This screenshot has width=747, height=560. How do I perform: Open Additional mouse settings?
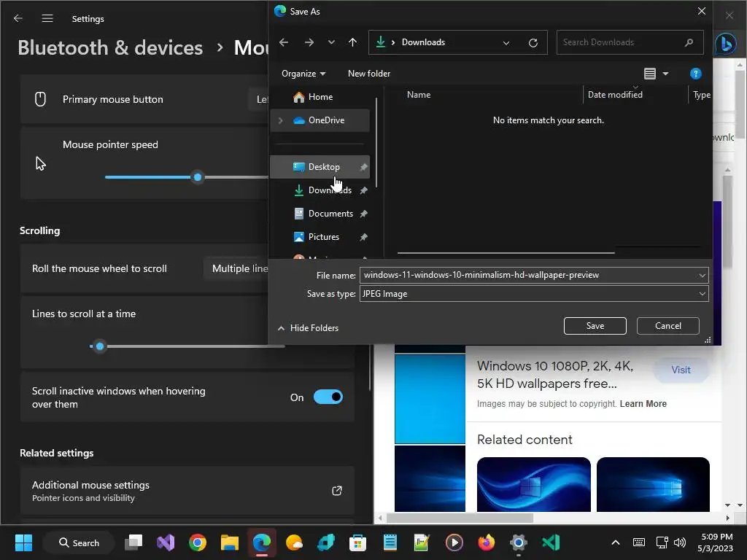(x=187, y=491)
